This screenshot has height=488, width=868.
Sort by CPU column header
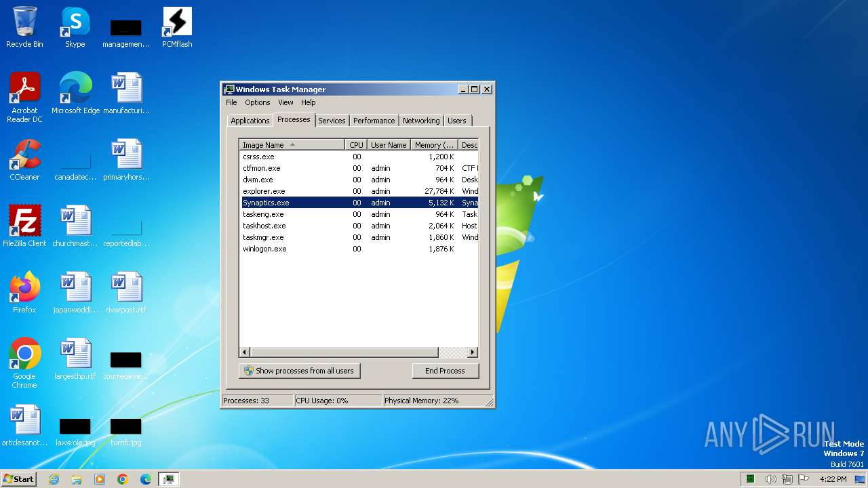pos(356,145)
